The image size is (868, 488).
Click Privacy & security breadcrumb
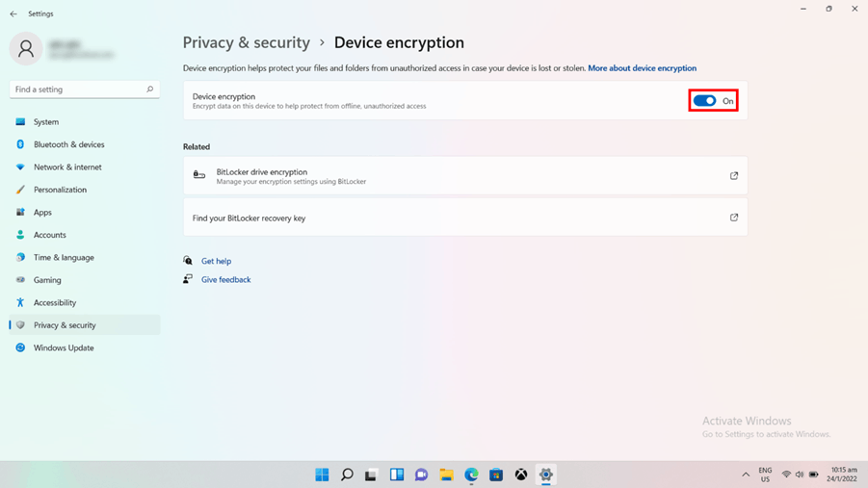247,42
